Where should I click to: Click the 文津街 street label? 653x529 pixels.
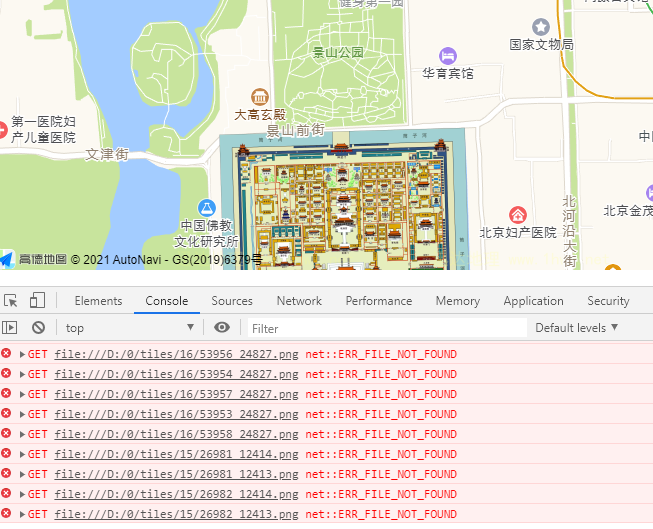point(107,154)
